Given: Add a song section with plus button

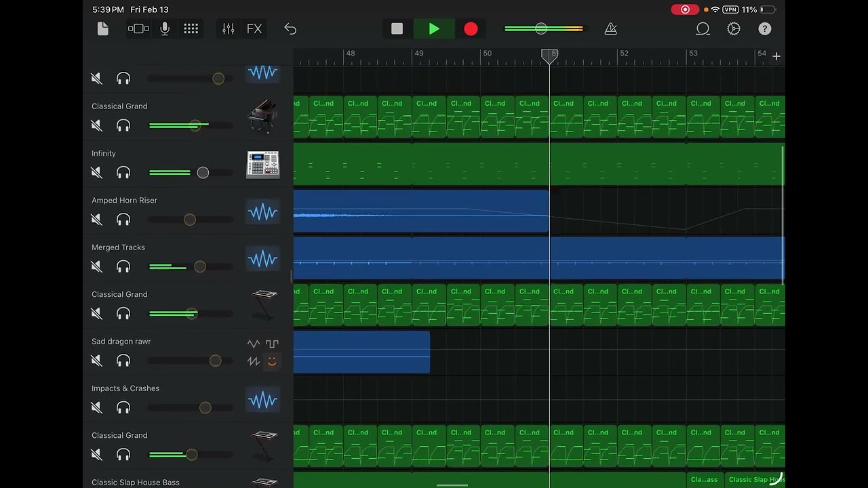Looking at the screenshot, I should coord(776,56).
